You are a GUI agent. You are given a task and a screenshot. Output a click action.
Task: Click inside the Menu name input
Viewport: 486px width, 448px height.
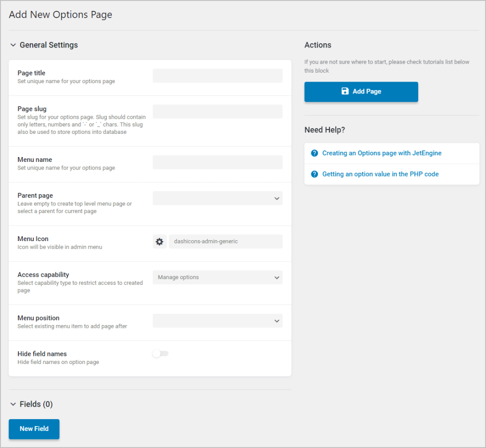pyautogui.click(x=217, y=162)
